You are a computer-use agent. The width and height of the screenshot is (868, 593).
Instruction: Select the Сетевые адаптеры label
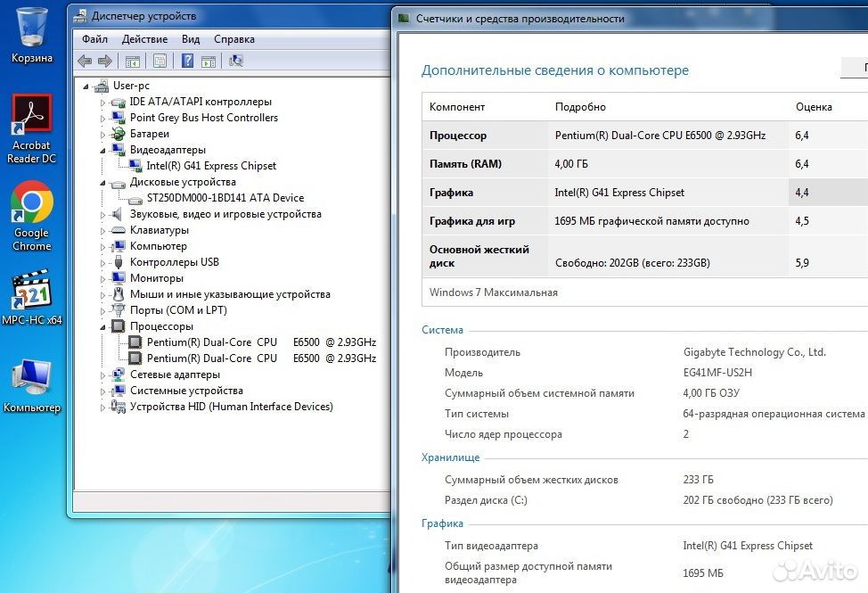point(175,375)
